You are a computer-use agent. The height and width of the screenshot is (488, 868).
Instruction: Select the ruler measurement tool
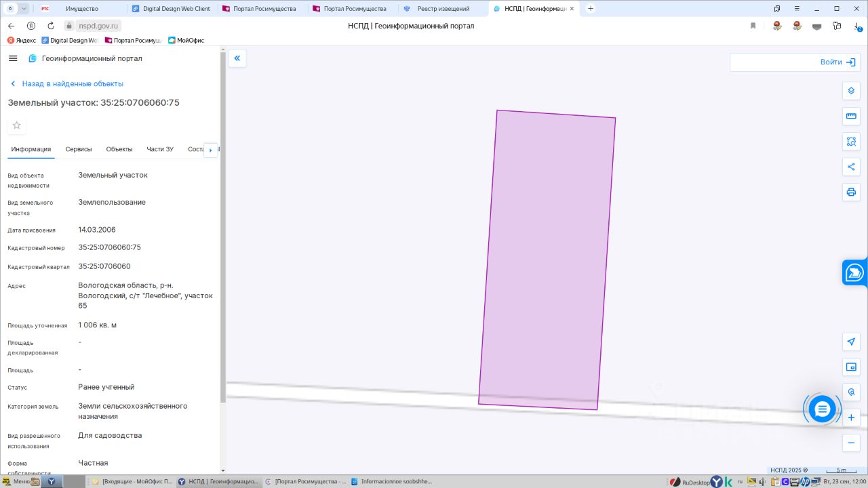coord(851,116)
